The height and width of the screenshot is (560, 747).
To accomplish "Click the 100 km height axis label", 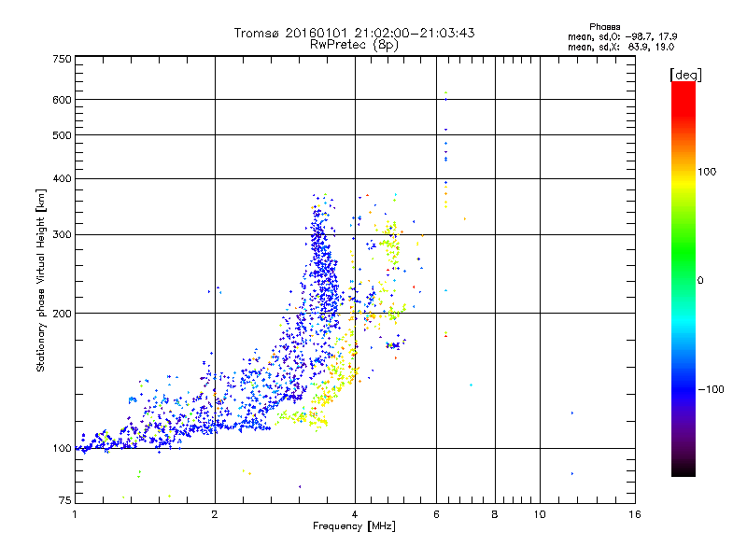I will tap(62, 449).
